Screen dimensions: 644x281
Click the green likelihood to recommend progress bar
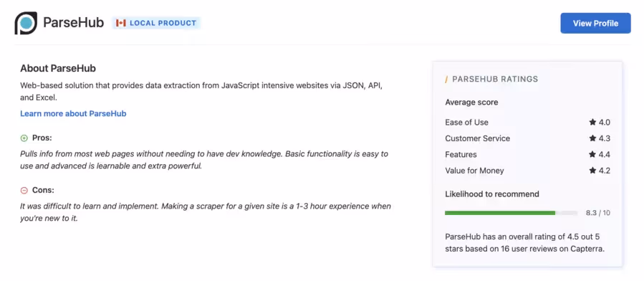500,213
